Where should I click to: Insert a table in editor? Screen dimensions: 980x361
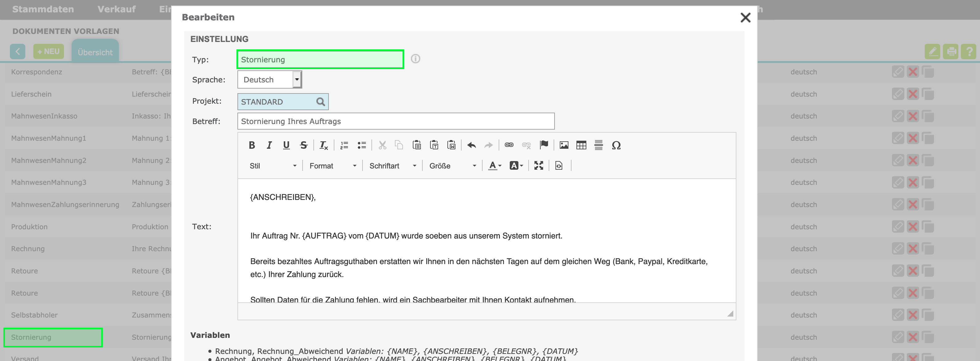(x=581, y=145)
